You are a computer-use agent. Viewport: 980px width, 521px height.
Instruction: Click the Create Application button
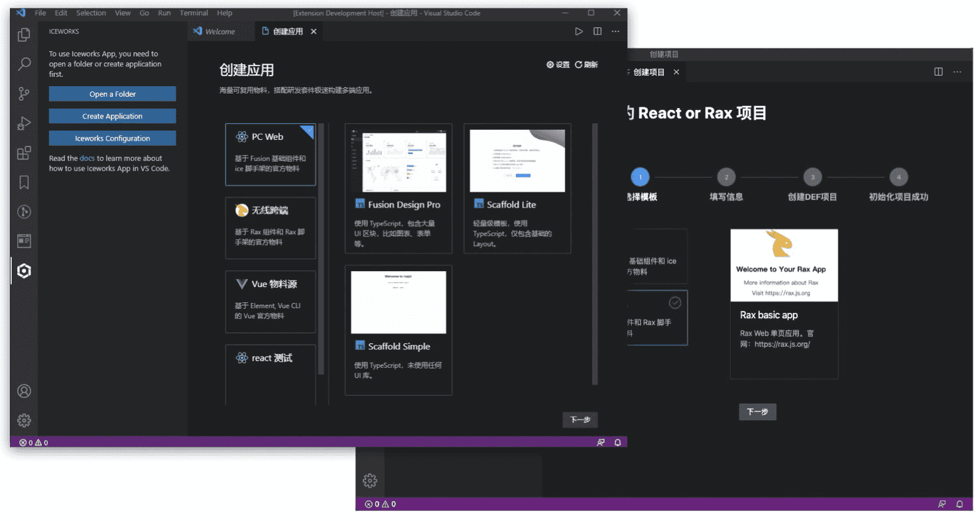click(112, 116)
